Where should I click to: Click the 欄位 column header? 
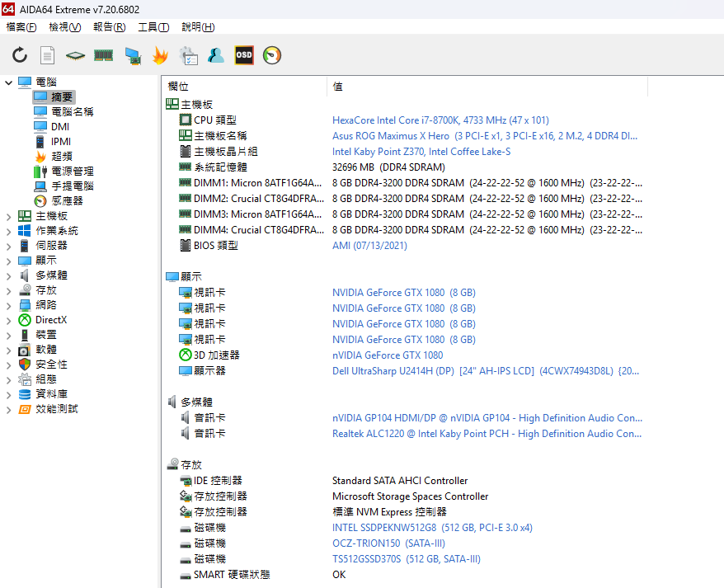pos(179,87)
